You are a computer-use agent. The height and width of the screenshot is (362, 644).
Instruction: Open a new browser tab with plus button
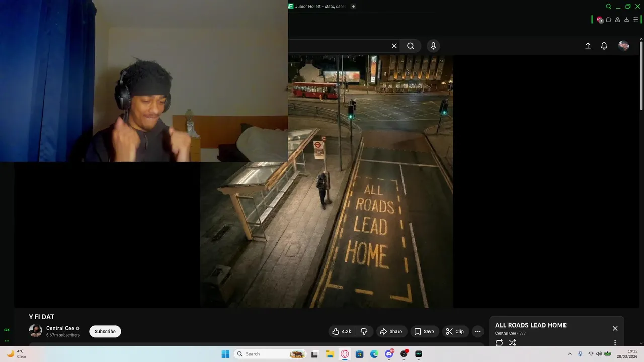point(353,6)
